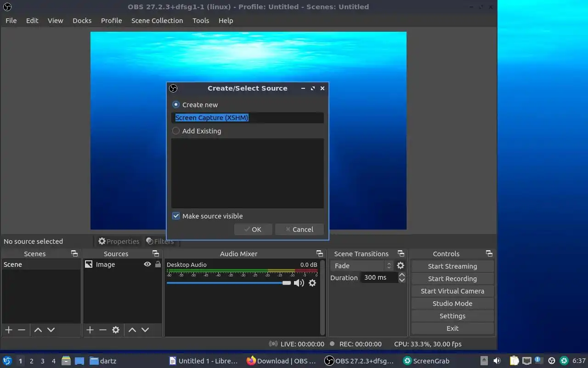The image size is (588, 368).
Task: Open transition properties gear next to Fade
Action: point(401,266)
